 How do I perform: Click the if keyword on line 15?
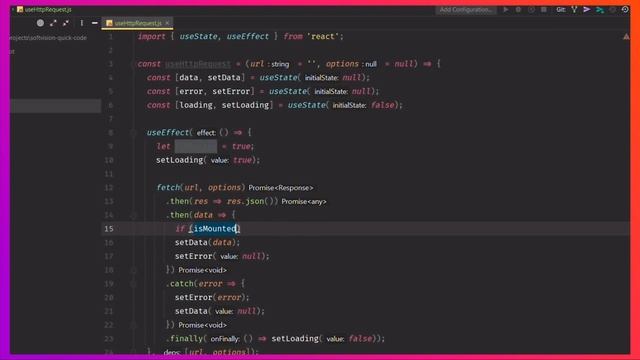180,229
